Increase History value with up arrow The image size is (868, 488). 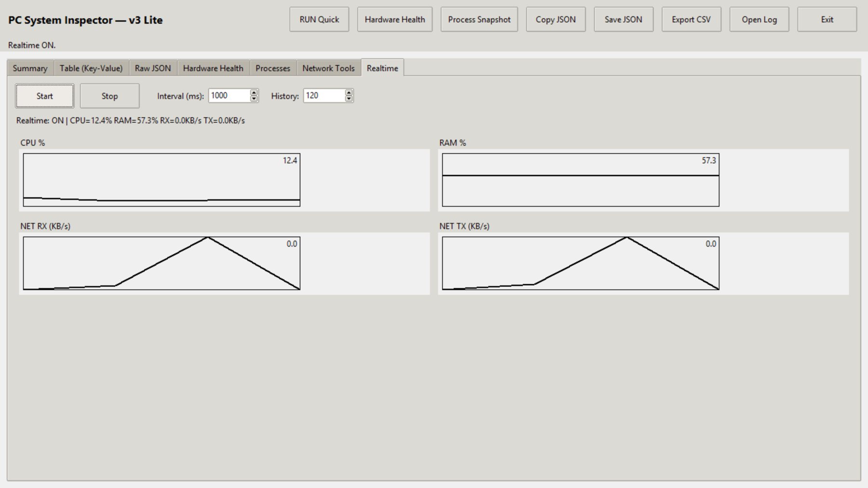click(349, 92)
